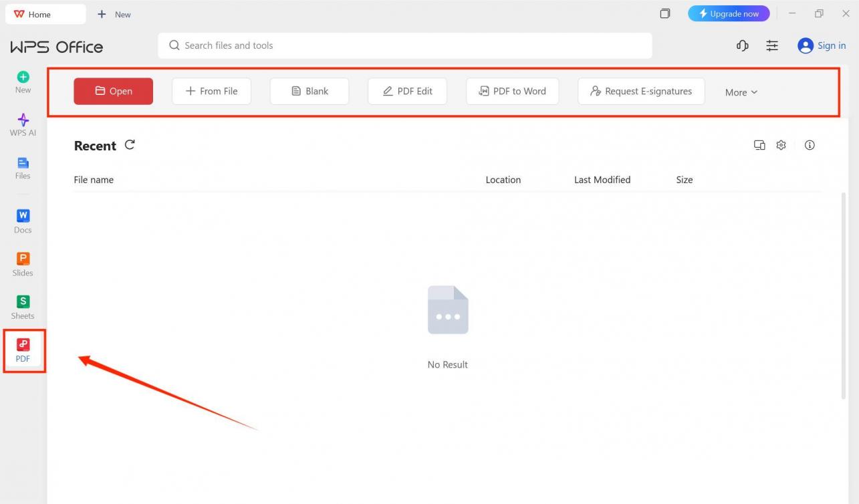The height and width of the screenshot is (504, 859).
Task: Launch PDF to Word converter
Action: click(x=512, y=92)
